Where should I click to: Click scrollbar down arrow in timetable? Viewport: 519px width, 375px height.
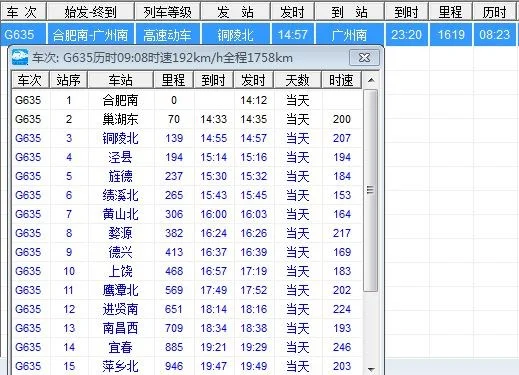pos(371,369)
